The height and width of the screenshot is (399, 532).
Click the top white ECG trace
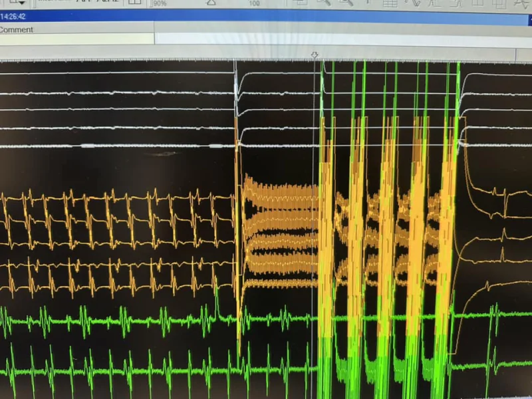tap(113, 72)
